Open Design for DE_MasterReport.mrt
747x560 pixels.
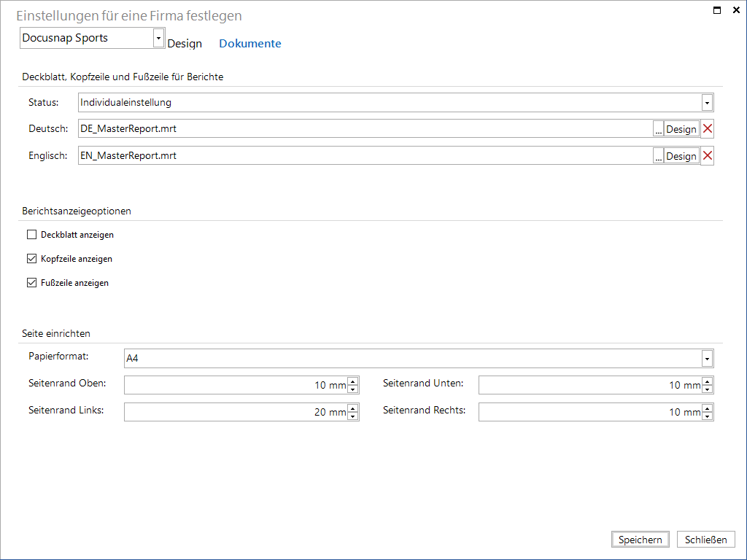coord(681,129)
